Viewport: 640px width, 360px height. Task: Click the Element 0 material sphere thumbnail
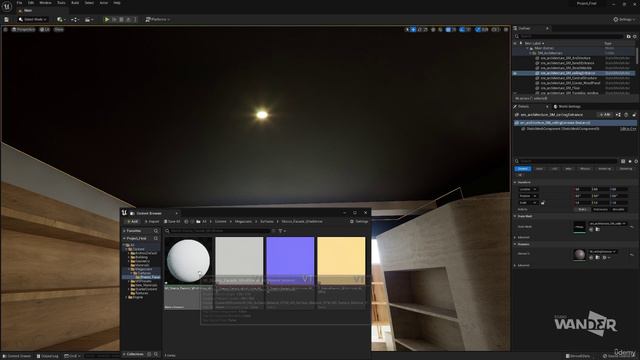tap(579, 254)
